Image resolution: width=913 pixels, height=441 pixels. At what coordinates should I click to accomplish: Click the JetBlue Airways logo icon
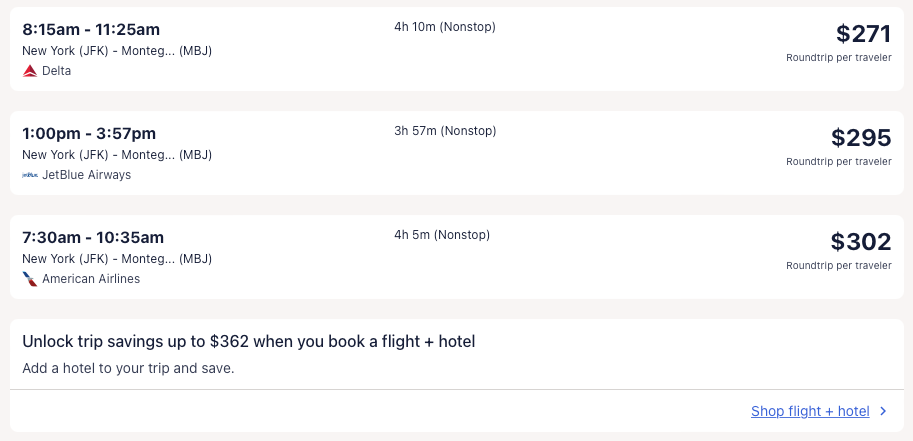[30, 175]
